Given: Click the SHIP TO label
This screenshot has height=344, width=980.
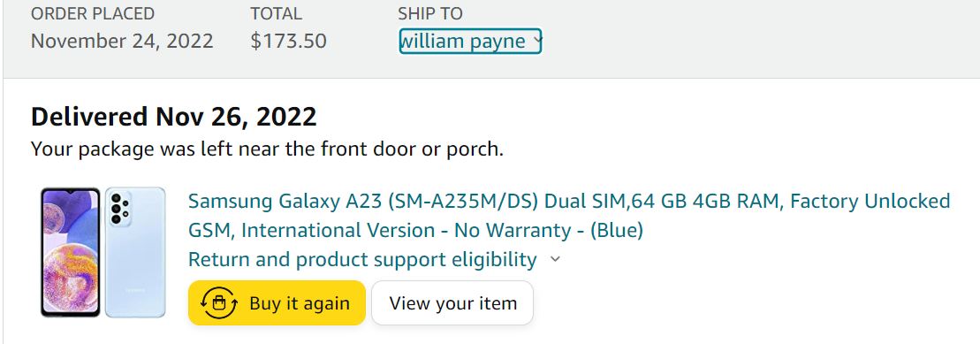Looking at the screenshot, I should [430, 13].
